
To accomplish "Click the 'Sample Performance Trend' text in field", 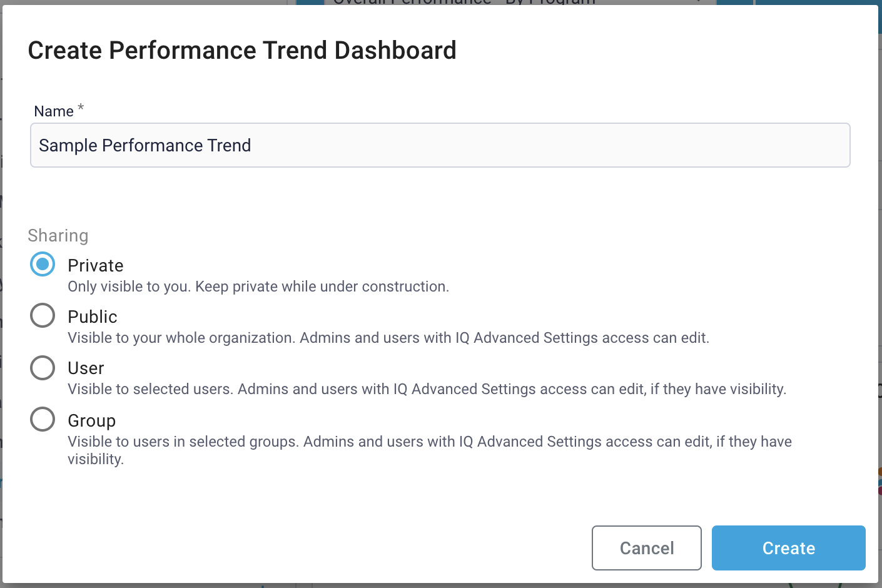I will point(144,146).
